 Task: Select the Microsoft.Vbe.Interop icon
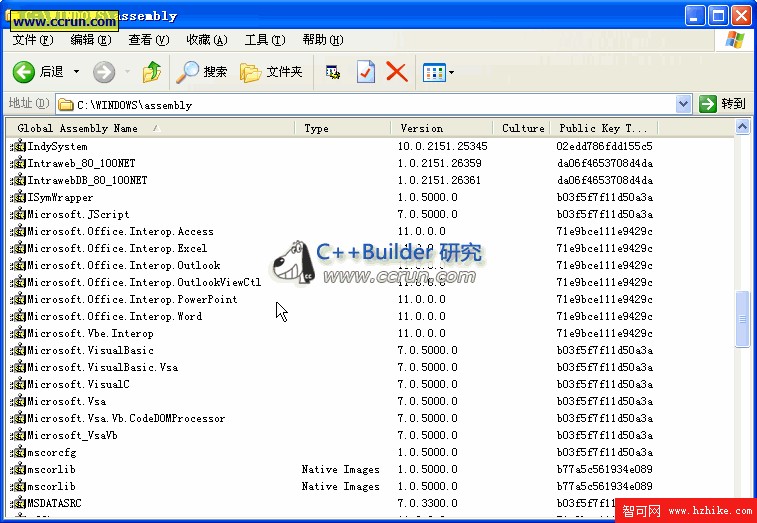click(x=18, y=333)
